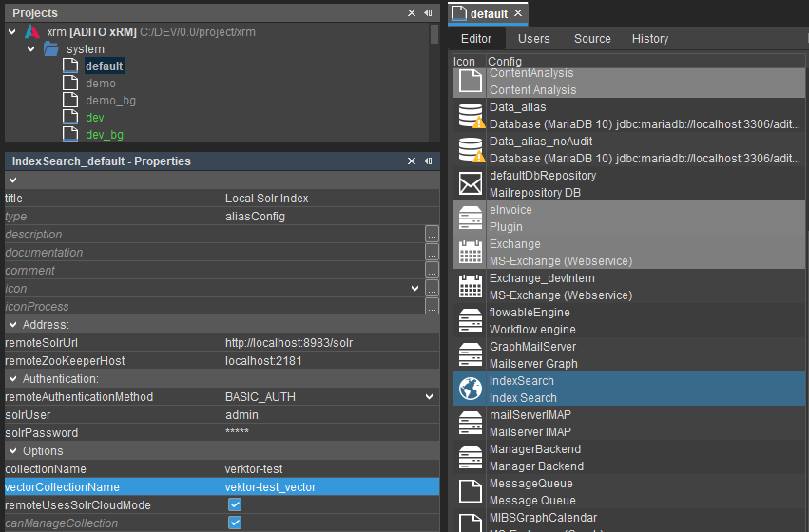Viewport: 809px width, 532px height.
Task: Open the iconProcess ellipsis editor button
Action: point(432,306)
